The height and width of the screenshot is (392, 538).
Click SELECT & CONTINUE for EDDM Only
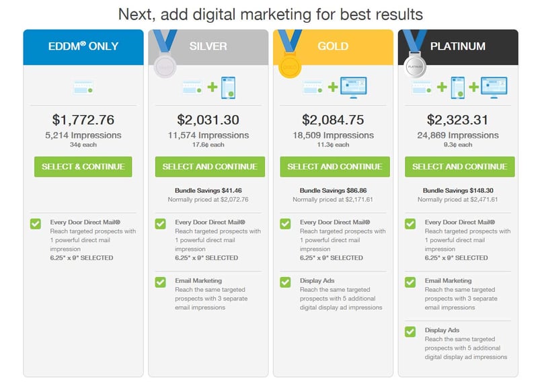tap(83, 167)
